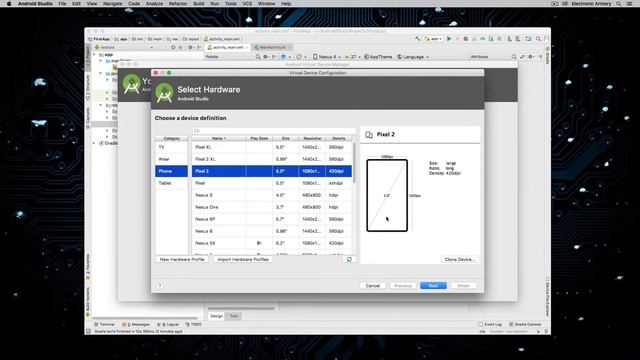
Task: Open the Event Log panel
Action: pyautogui.click(x=490, y=324)
